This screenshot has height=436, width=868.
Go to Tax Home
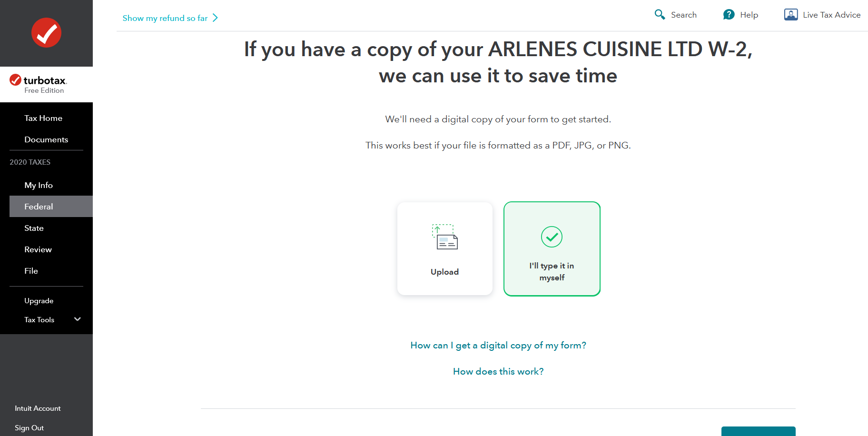(43, 118)
